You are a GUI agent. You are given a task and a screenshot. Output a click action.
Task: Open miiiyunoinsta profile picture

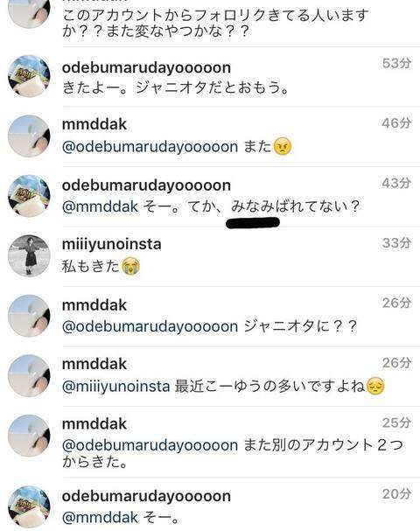[29, 256]
